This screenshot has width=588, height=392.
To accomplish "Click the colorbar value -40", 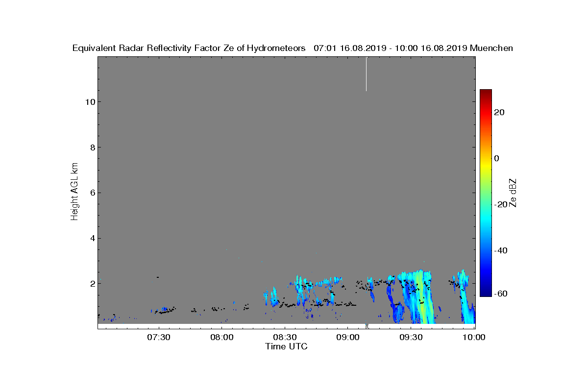I will pyautogui.click(x=500, y=250).
